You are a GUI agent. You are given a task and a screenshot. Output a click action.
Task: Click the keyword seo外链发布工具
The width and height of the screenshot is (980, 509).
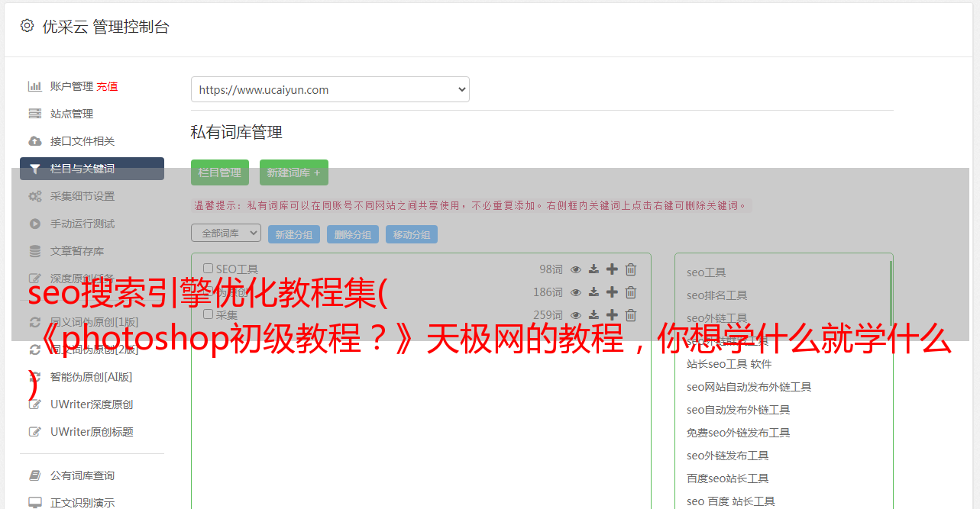[728, 456]
